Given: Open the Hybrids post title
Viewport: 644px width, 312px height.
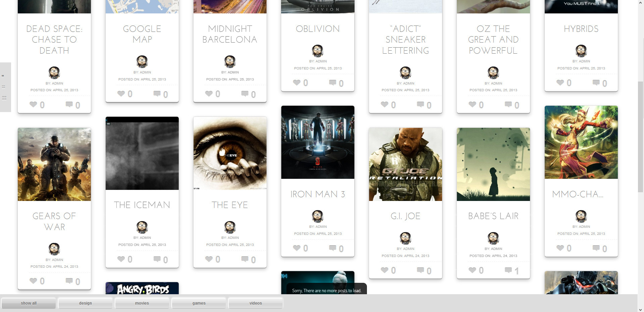Looking at the screenshot, I should coord(581,29).
